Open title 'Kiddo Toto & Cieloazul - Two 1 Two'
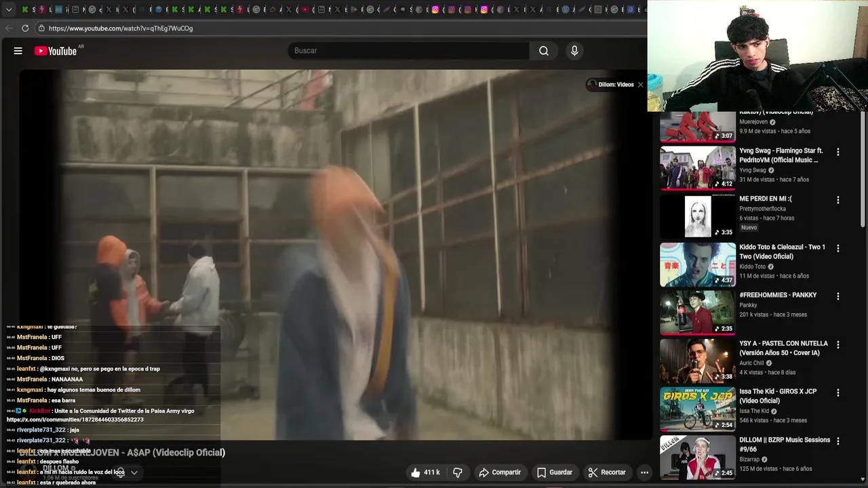868x488 pixels. tap(782, 251)
